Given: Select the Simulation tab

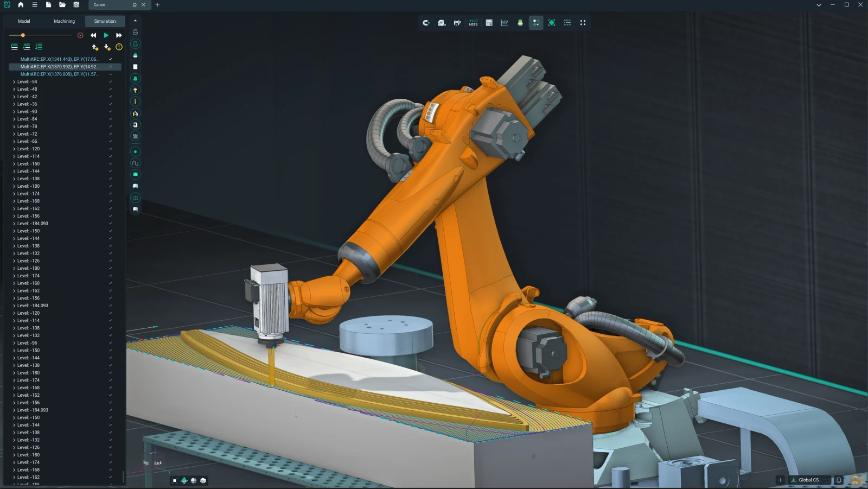Looking at the screenshot, I should click(105, 21).
